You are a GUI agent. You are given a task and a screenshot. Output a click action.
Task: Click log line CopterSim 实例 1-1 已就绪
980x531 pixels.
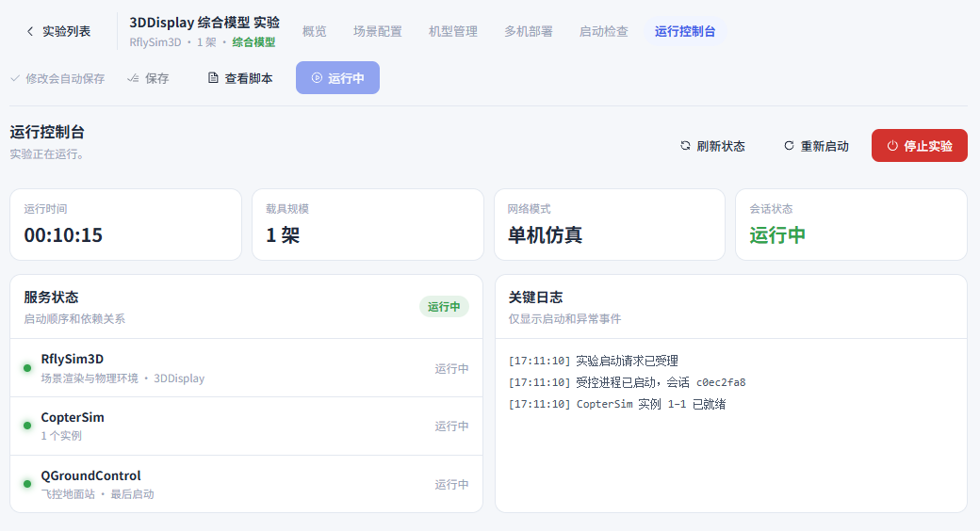(617, 404)
